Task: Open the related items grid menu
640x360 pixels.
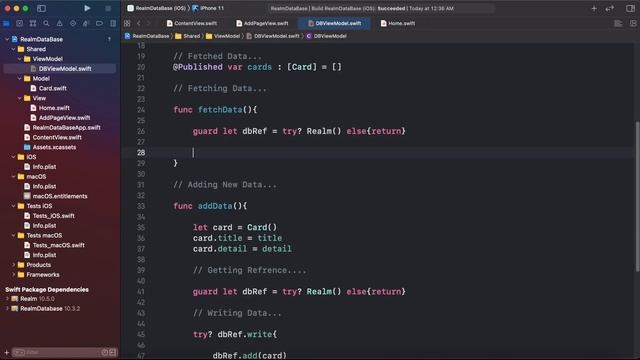Action: (x=127, y=23)
